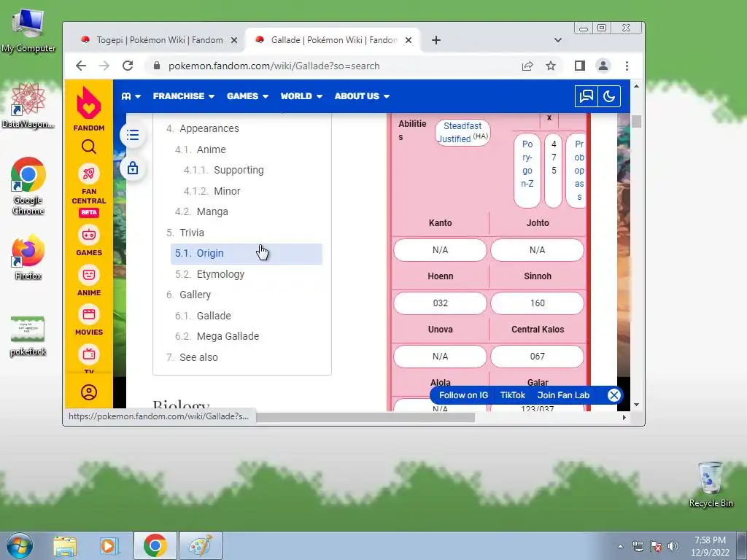Jump to the Anime subsection
This screenshot has height=560, width=747.
211,149
